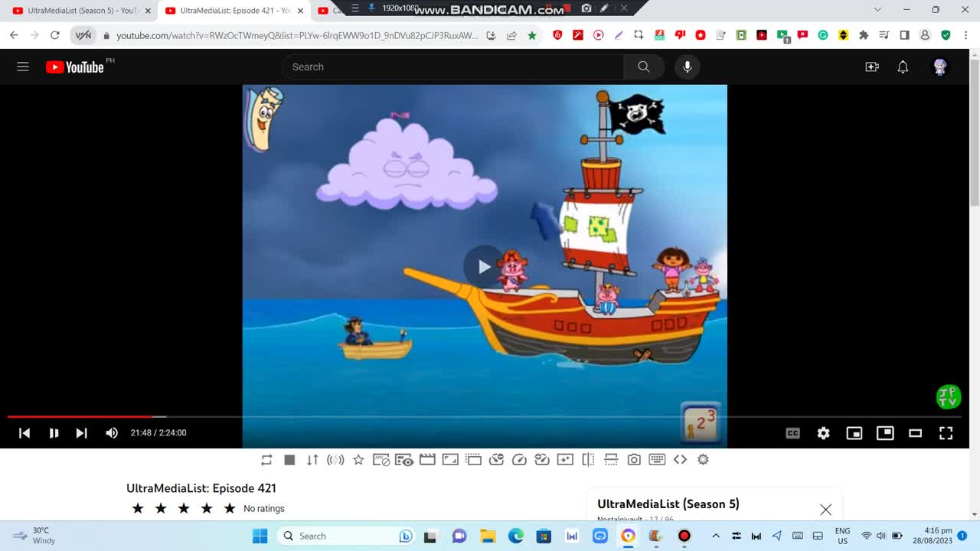Viewport: 980px width, 551px height.
Task: Click the resize player icon
Action: coord(450,460)
